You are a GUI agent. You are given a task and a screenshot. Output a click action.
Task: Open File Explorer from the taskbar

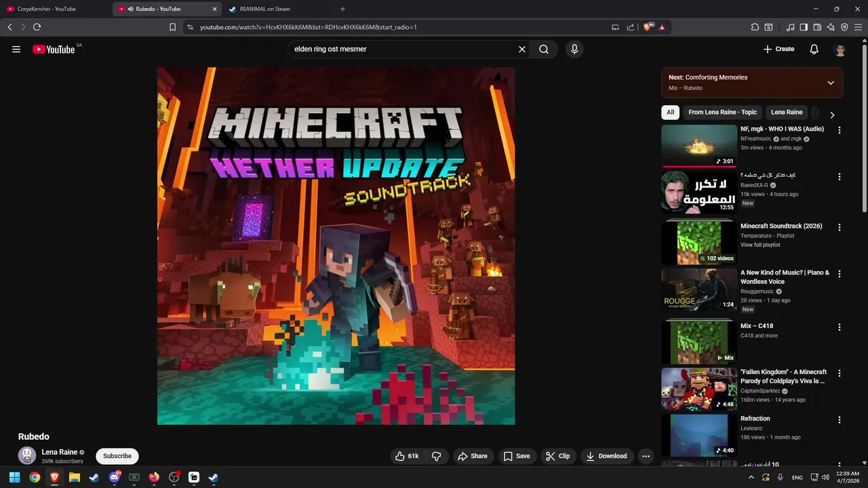tap(75, 477)
